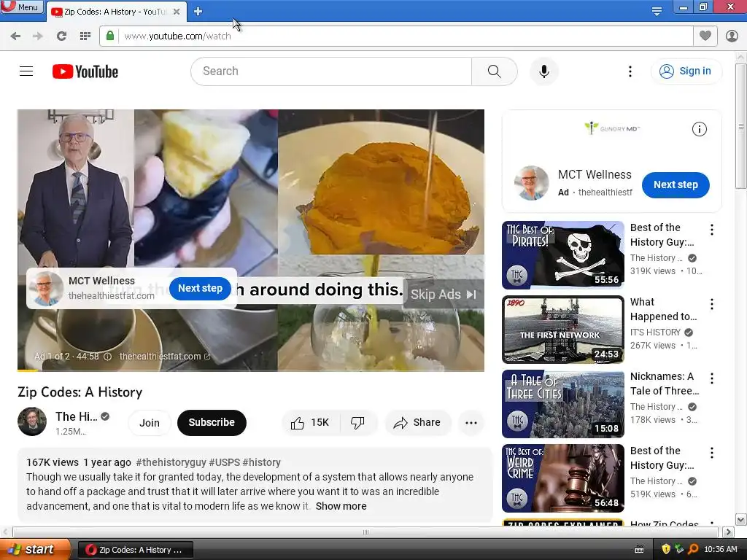The width and height of the screenshot is (747, 560).
Task: Open options menu for Nicknames video
Action: (x=712, y=378)
